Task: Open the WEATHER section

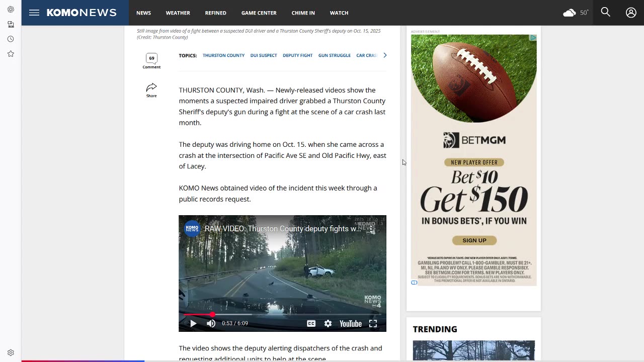Action: click(178, 13)
